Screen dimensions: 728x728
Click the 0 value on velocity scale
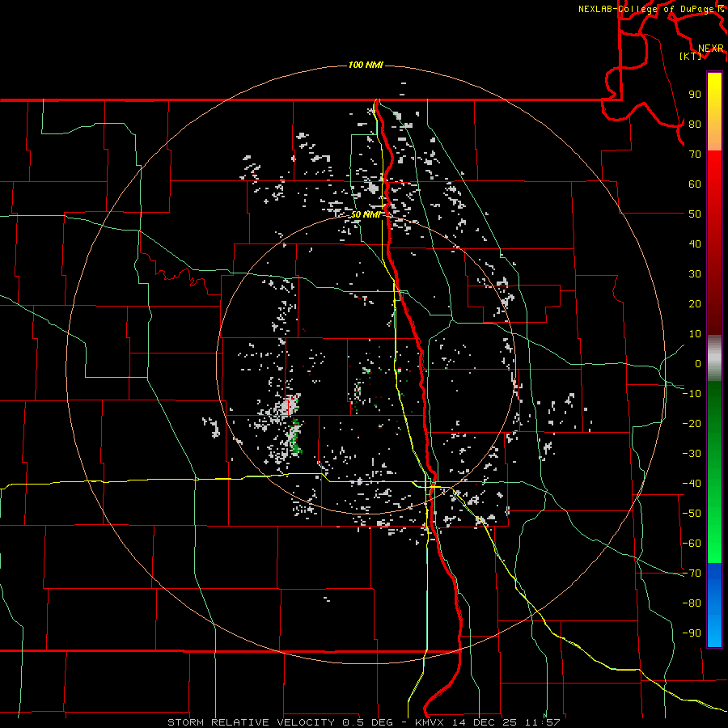[x=698, y=364]
